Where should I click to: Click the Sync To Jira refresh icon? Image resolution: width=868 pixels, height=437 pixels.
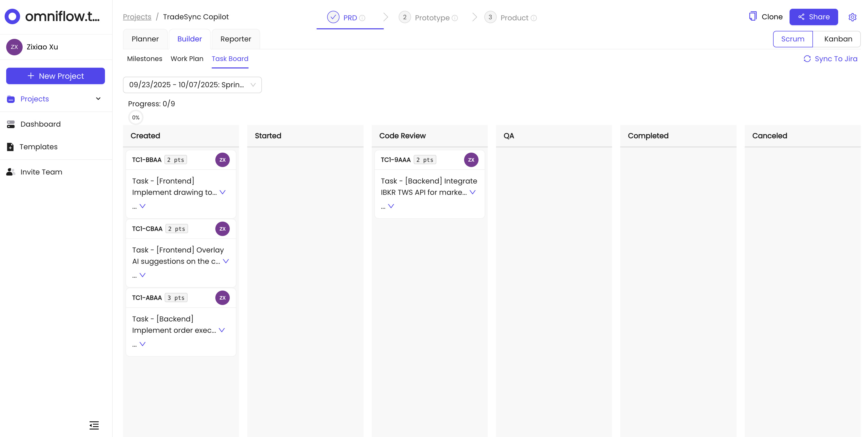pyautogui.click(x=808, y=59)
